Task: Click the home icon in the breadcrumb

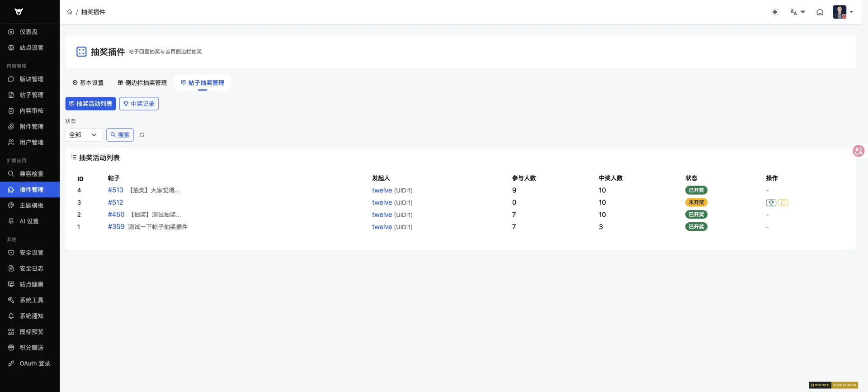Action: point(70,12)
